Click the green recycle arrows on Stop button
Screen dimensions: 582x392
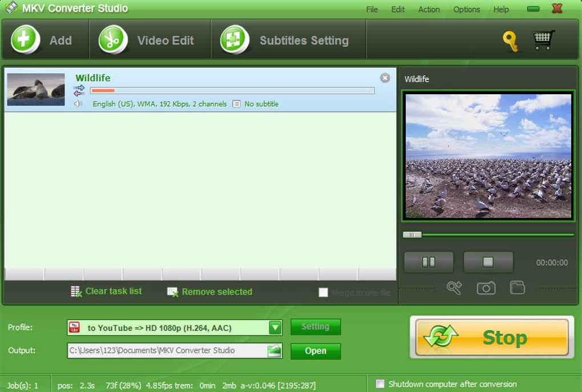click(440, 337)
